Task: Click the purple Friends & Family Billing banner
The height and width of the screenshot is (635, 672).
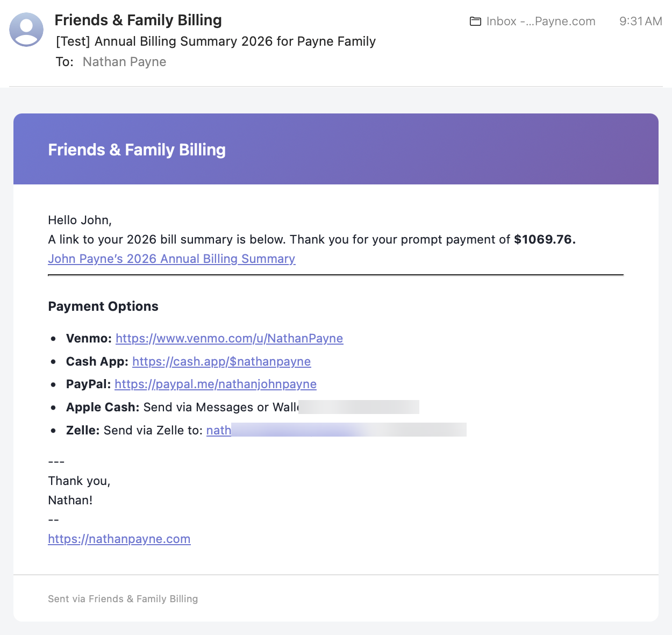Action: click(335, 149)
